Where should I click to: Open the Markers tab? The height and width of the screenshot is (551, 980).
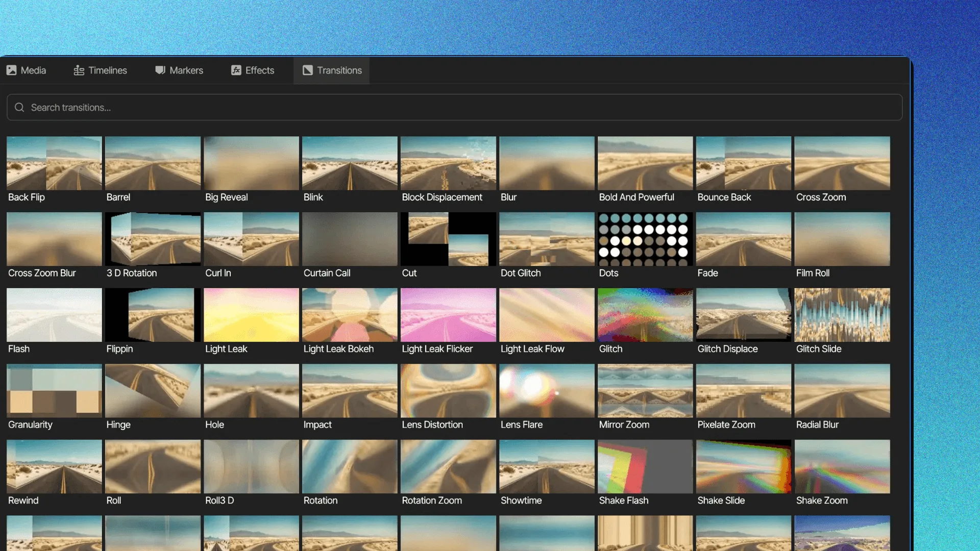coord(179,70)
